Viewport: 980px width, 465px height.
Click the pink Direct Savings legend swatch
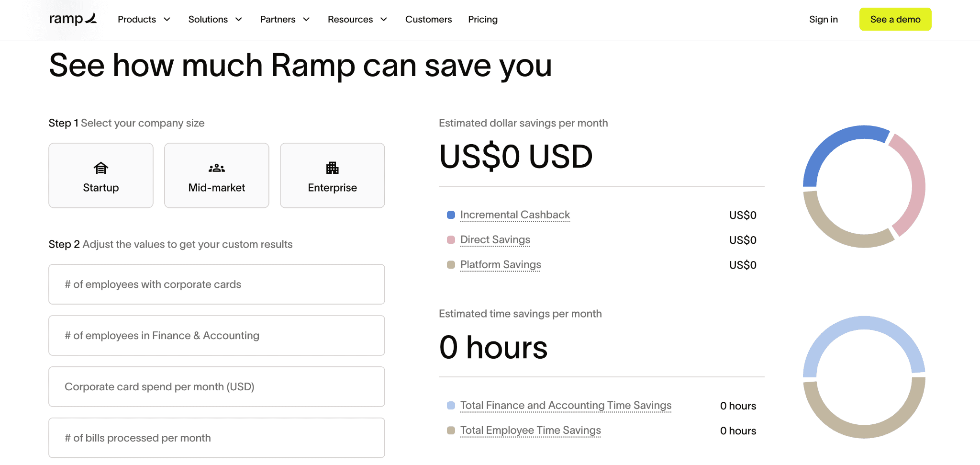click(x=451, y=240)
